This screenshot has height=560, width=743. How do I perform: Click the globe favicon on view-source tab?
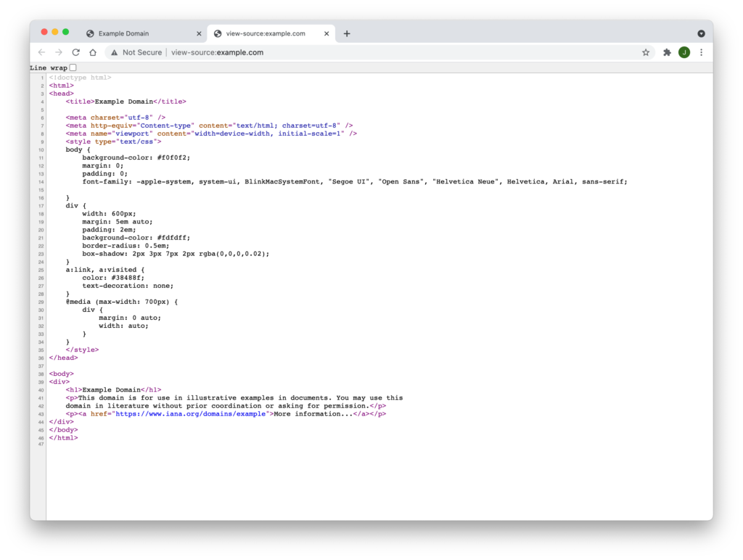[x=218, y=33]
